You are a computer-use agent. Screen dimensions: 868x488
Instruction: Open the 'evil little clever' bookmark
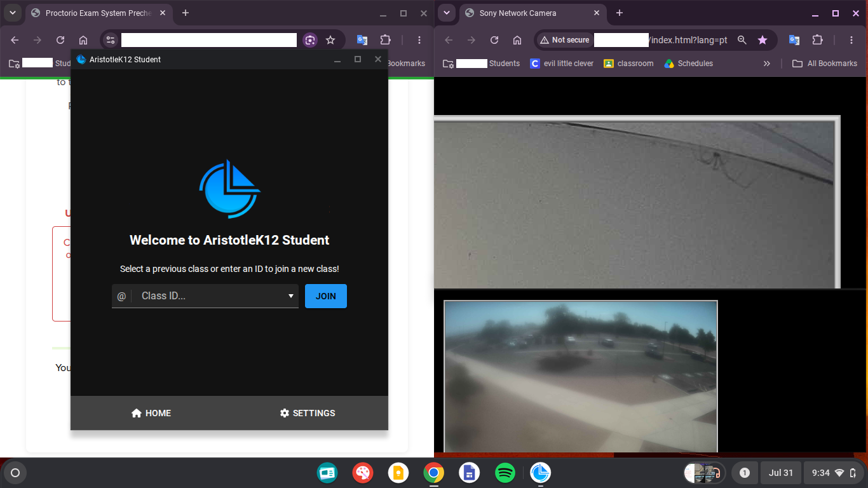click(x=562, y=64)
